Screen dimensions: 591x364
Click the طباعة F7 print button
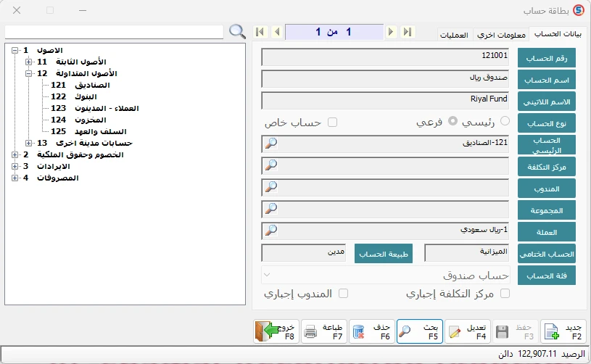(323, 331)
